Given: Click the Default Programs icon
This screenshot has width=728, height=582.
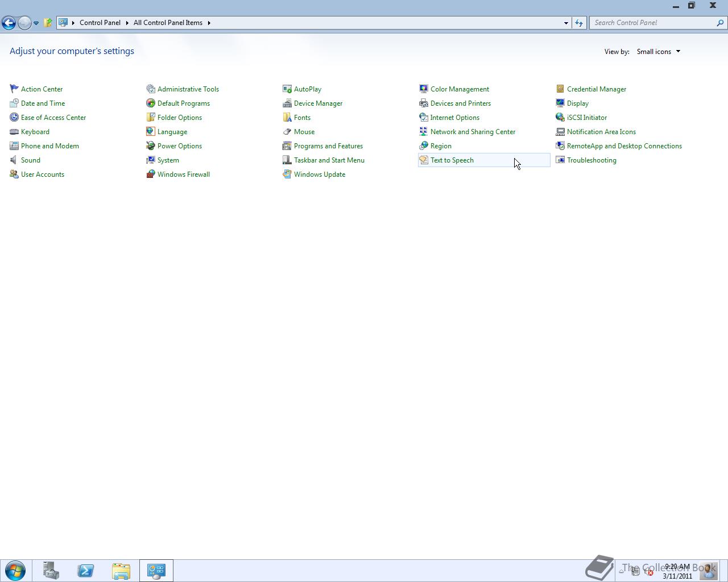Looking at the screenshot, I should point(151,103).
